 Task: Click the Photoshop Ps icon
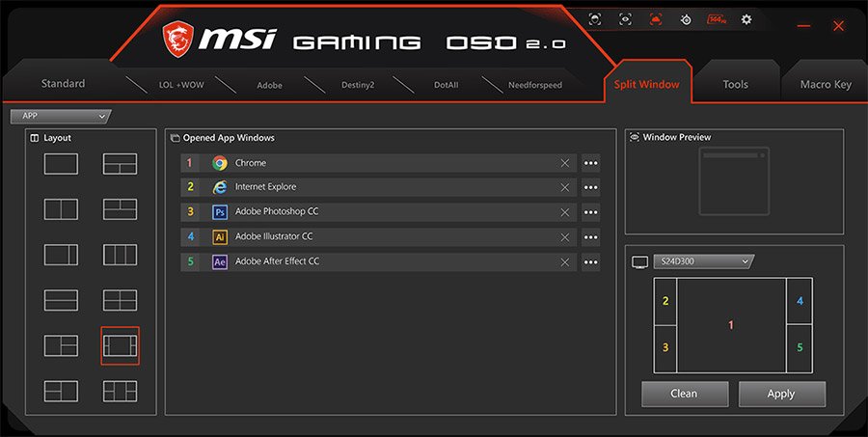pyautogui.click(x=220, y=212)
